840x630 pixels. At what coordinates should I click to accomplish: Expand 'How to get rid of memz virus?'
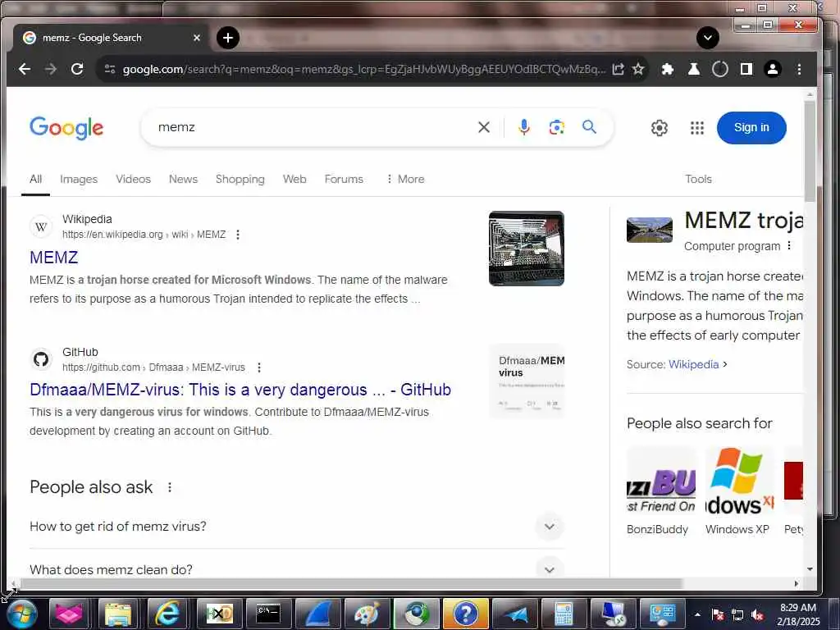tap(297, 527)
